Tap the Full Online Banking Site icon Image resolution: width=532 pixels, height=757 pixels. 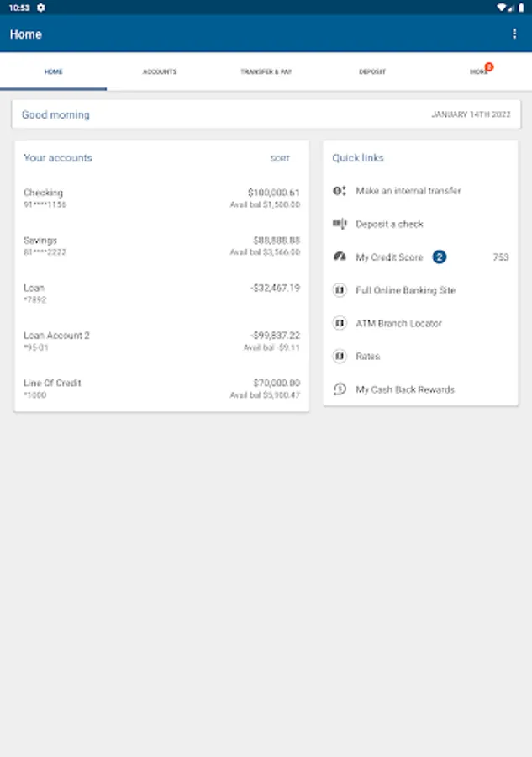340,290
